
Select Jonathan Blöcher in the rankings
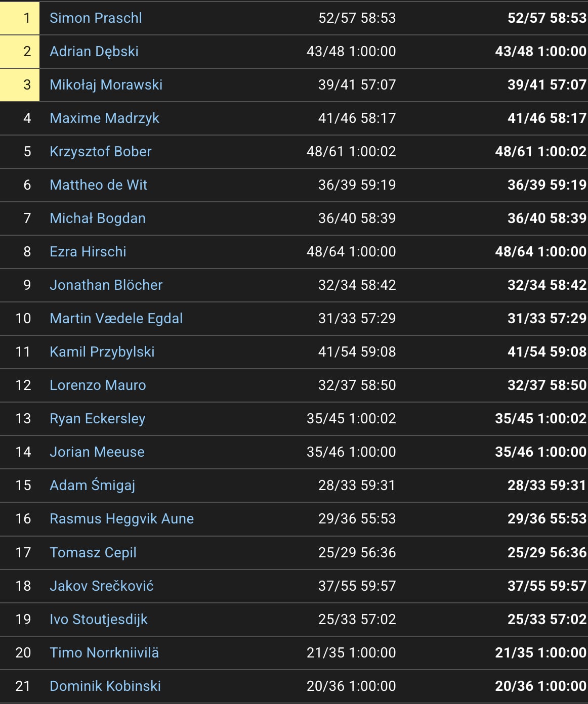tap(106, 285)
